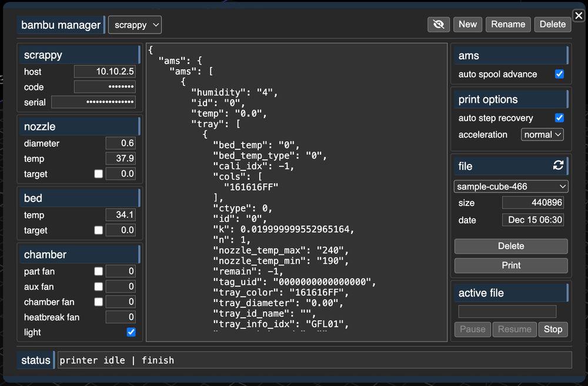Click the heatbreak fan value field
The height and width of the screenshot is (386, 588).
[121, 317]
